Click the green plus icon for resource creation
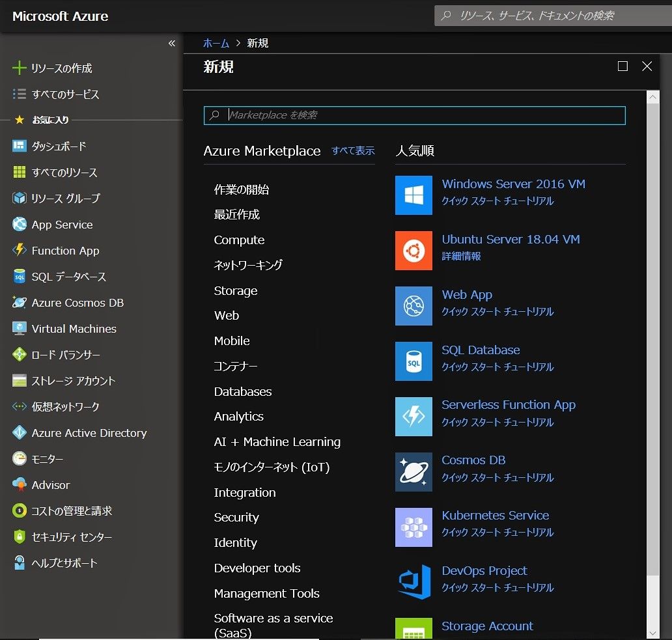The height and width of the screenshot is (640, 672). (x=19, y=68)
